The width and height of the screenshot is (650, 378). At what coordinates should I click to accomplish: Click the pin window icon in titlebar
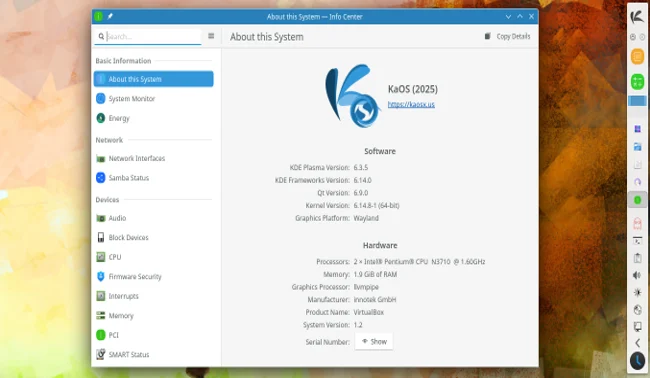(110, 17)
